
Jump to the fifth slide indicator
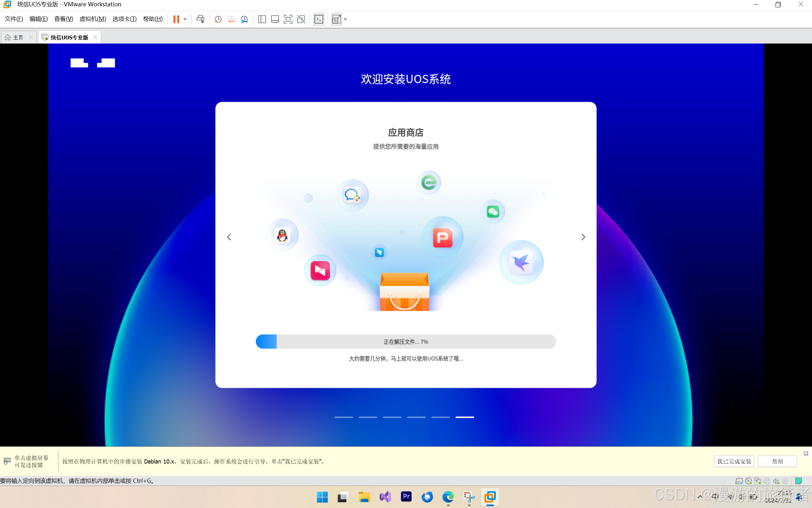(440, 417)
